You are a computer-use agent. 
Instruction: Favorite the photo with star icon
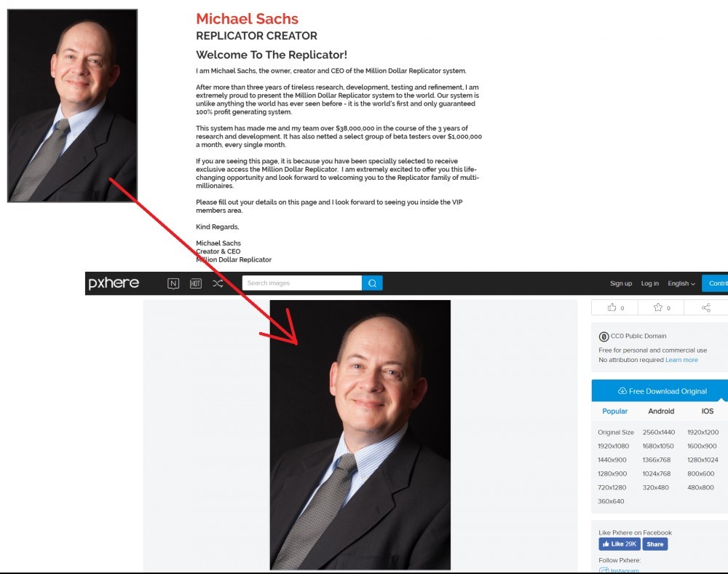[x=661, y=307]
